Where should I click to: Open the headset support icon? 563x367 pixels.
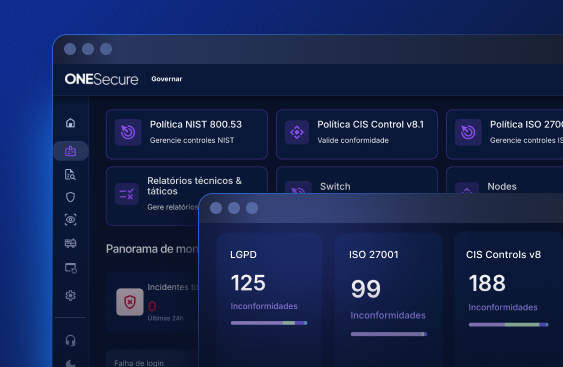pyautogui.click(x=71, y=340)
